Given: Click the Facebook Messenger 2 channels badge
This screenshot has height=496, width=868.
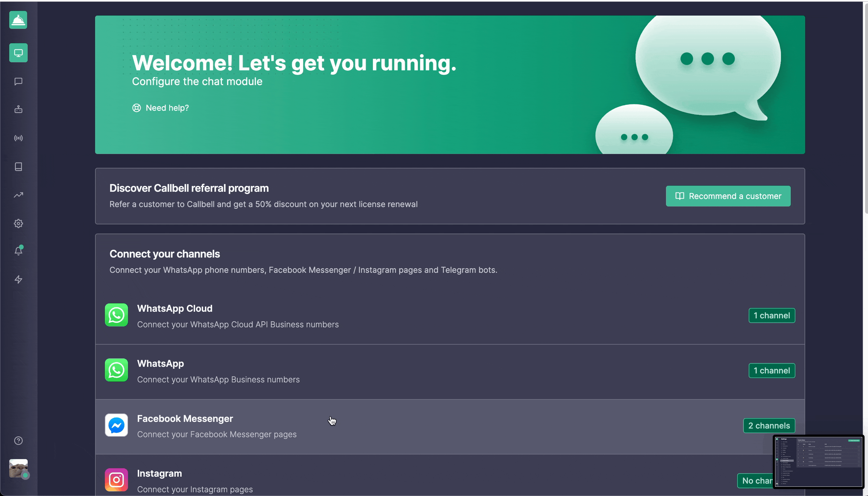Looking at the screenshot, I should pos(769,426).
